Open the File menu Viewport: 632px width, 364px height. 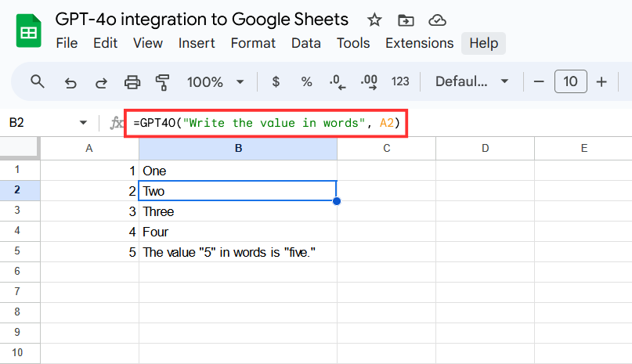coord(67,43)
